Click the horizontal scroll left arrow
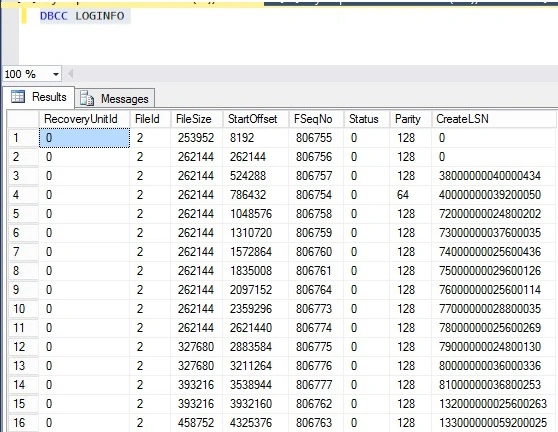Image resolution: width=558 pixels, height=432 pixels. tap(70, 74)
